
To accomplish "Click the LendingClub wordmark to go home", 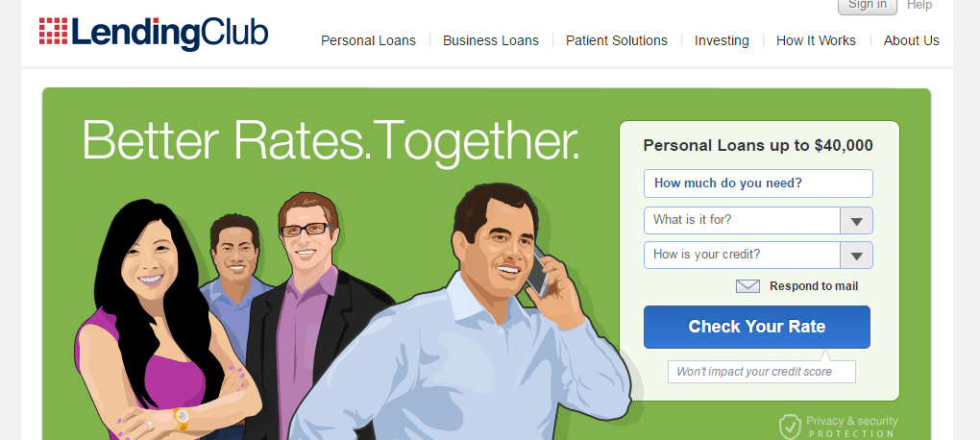I will point(169,33).
